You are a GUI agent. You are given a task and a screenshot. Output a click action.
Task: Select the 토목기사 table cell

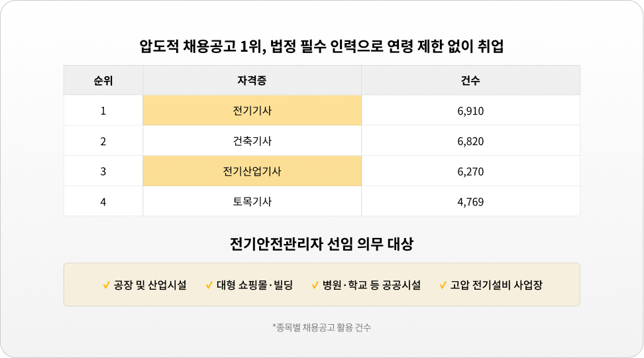(252, 202)
